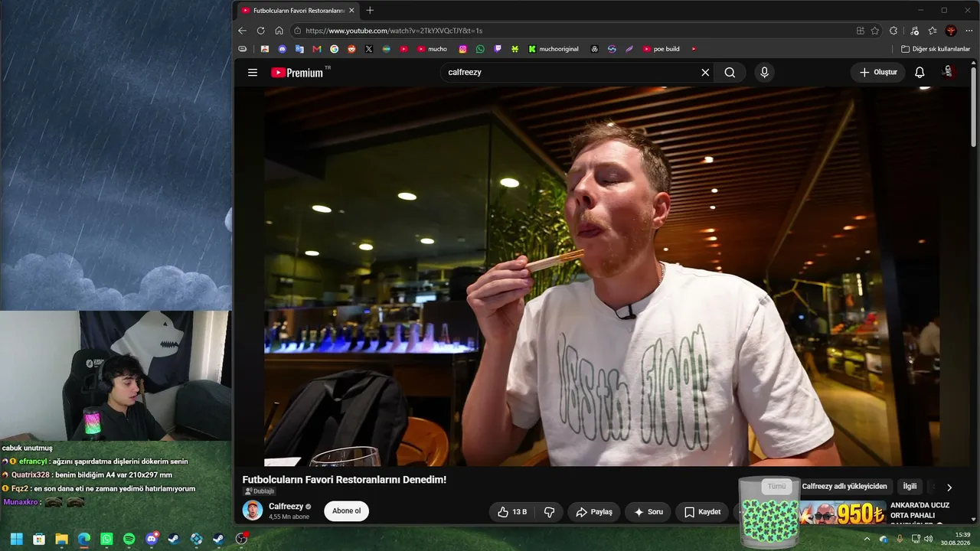
Task: Show more filter chips with the right chevron
Action: 949,487
